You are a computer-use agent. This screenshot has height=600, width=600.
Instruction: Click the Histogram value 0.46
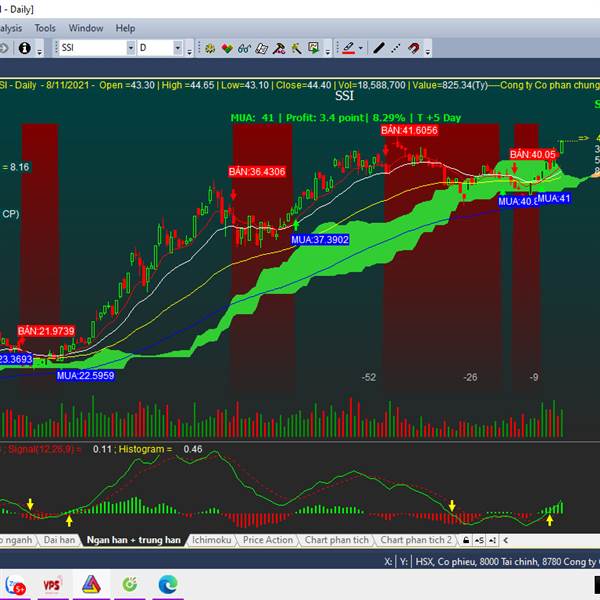192,449
